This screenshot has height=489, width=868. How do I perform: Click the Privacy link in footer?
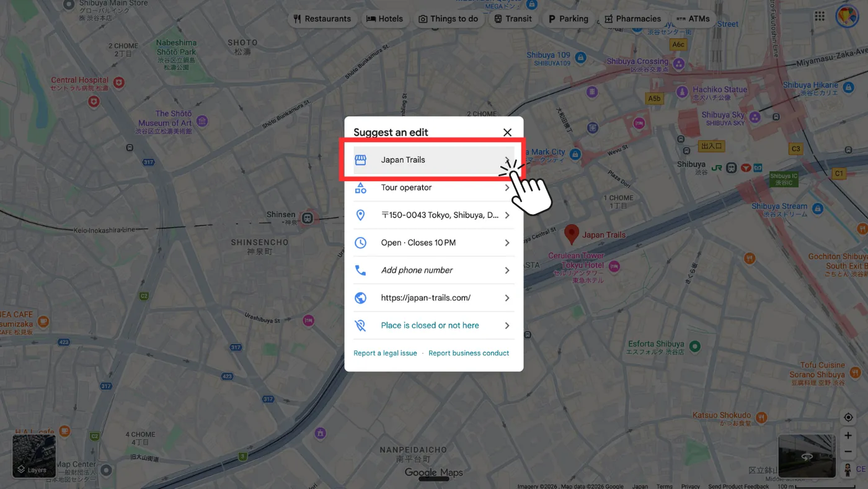pos(690,487)
